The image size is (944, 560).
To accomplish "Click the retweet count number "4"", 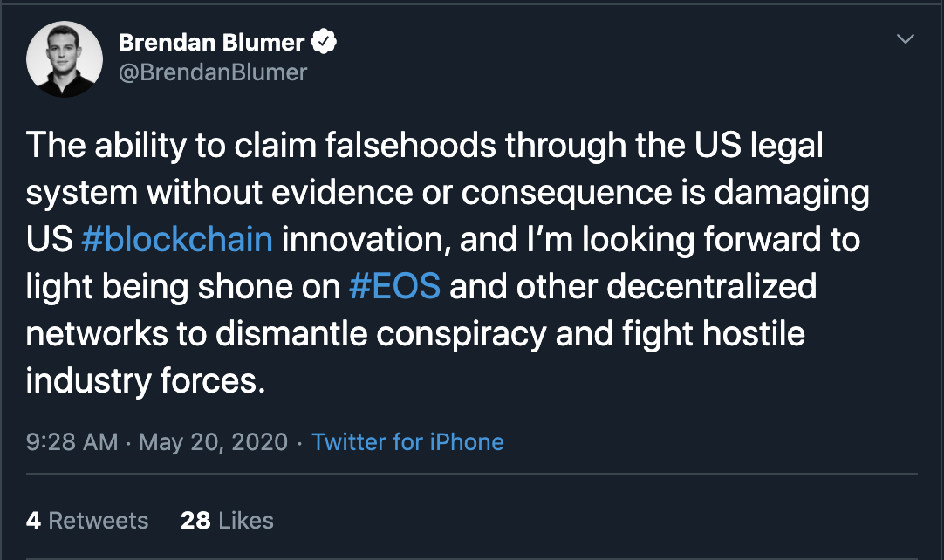I will 33,521.
